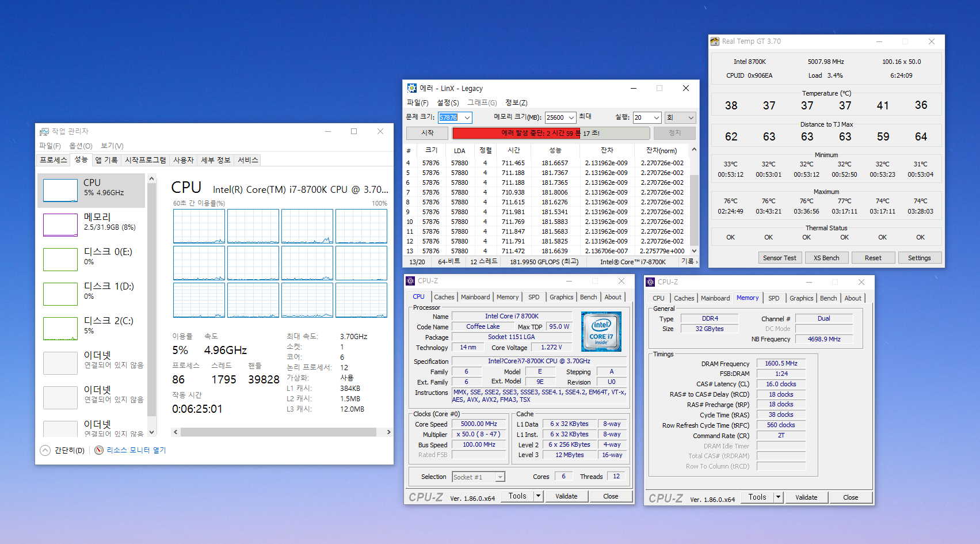980x544 pixels.
Task: Click the collapse arrow icon by 간단히(D)
Action: click(x=45, y=450)
